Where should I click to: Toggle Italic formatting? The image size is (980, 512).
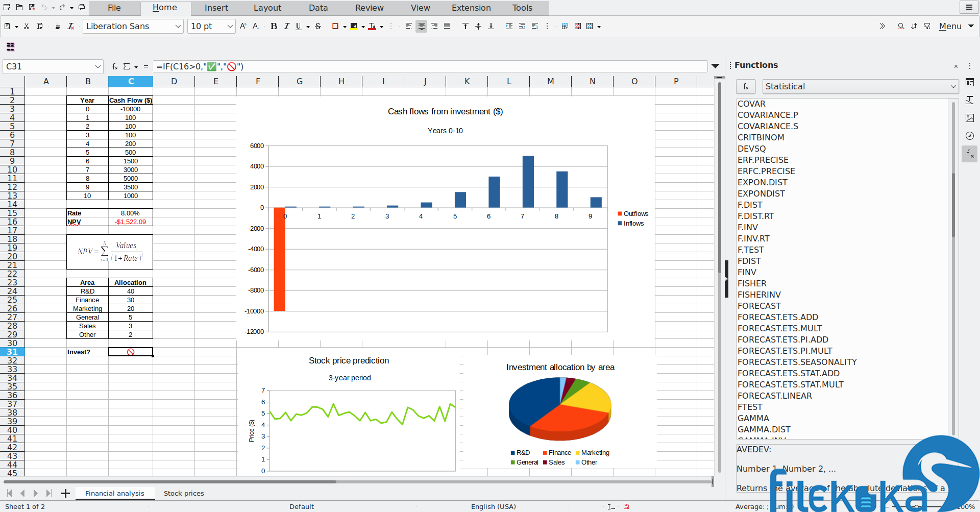pos(286,26)
